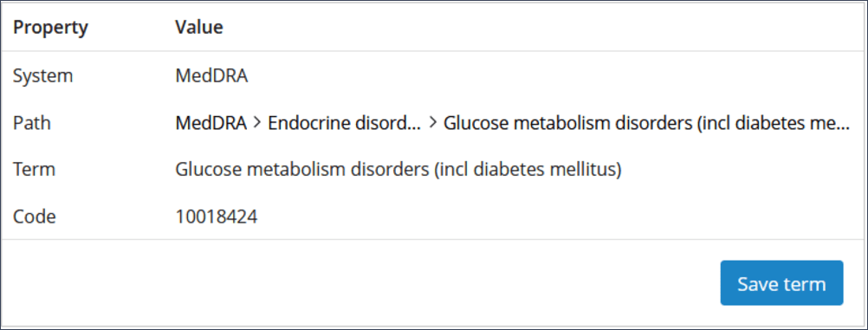Screen dimensions: 868x330
Task: Click the Term row label
Action: coord(34,170)
